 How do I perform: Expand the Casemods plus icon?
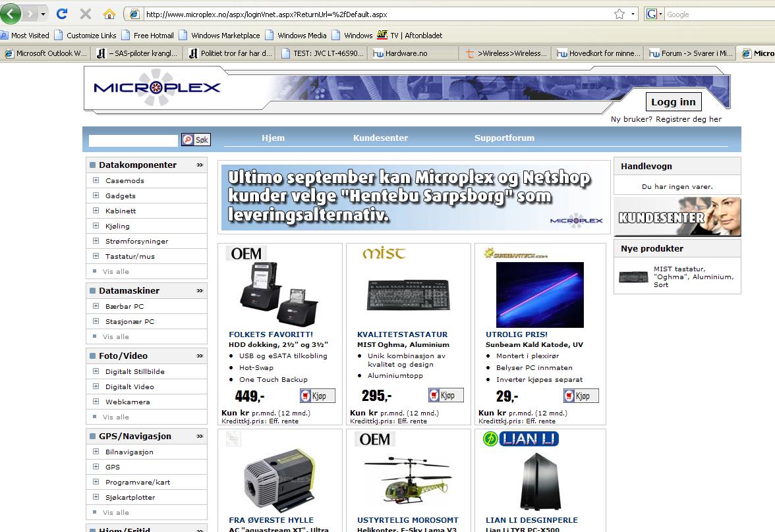(96, 180)
